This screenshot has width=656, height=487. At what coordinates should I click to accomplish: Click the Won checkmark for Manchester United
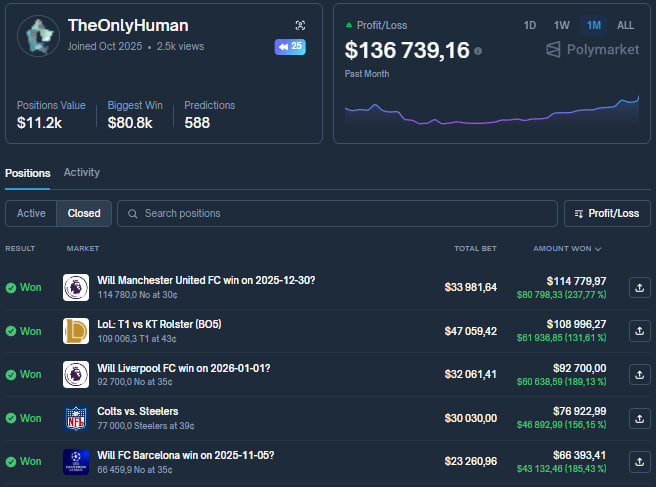(11, 288)
